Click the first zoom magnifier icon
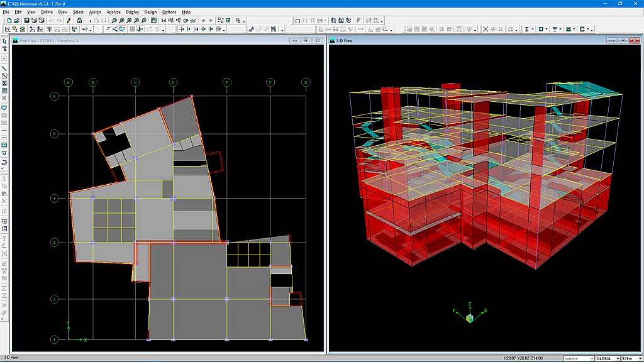644x362 pixels. point(113,20)
